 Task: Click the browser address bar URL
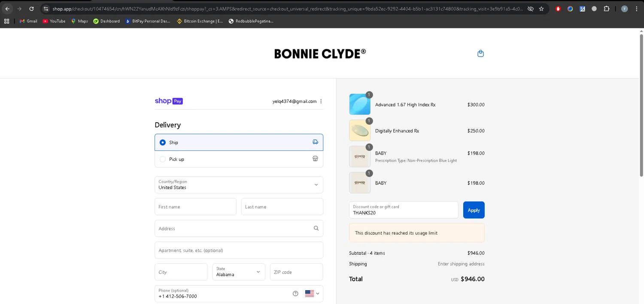point(288,9)
